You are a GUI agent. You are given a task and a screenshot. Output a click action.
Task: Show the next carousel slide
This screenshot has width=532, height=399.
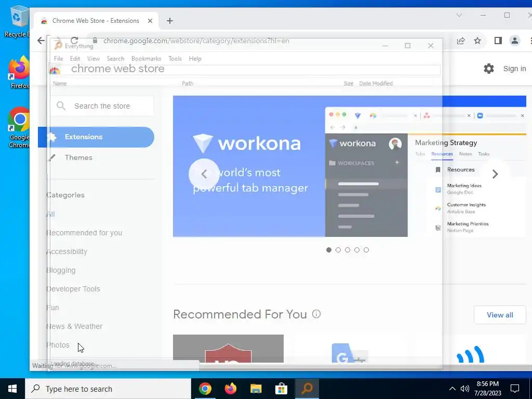pyautogui.click(x=495, y=174)
